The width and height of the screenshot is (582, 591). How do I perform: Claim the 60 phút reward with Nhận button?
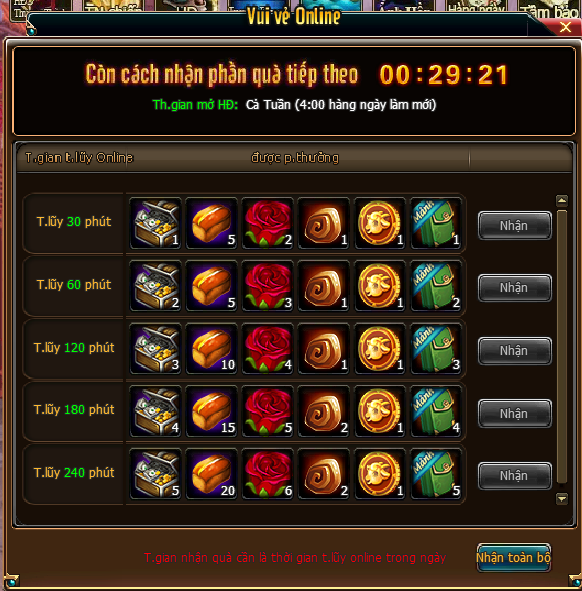pyautogui.click(x=515, y=288)
